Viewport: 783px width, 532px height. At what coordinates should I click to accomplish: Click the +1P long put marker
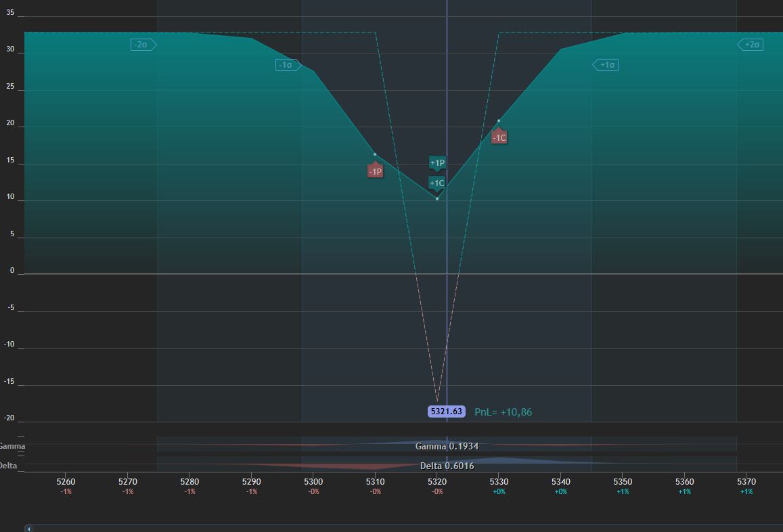point(437,163)
